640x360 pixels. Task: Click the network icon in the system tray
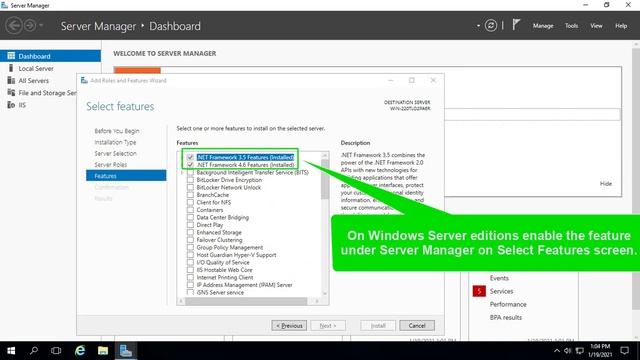click(580, 351)
